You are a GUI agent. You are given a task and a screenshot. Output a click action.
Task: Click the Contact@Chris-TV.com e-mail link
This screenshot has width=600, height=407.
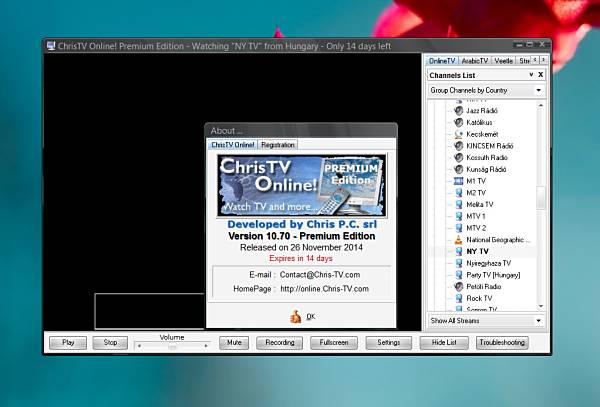click(320, 275)
